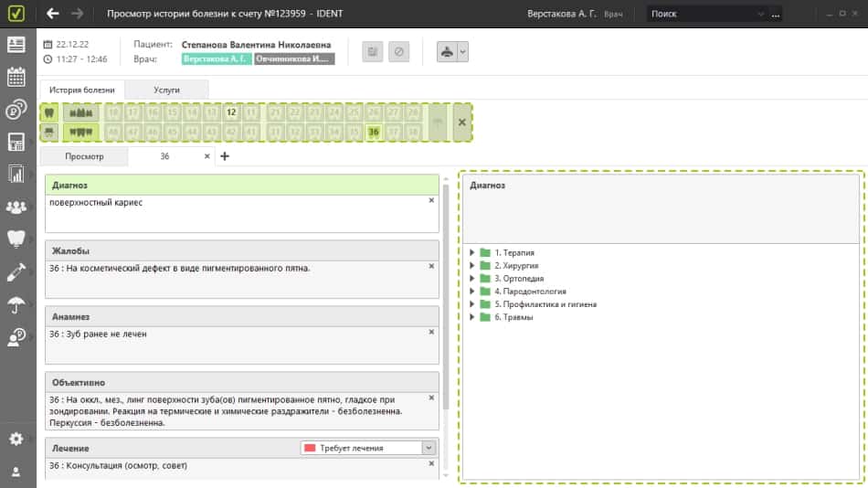Open the calendar schedule from the sidebar
Screen dimensions: 868x488
(16, 77)
